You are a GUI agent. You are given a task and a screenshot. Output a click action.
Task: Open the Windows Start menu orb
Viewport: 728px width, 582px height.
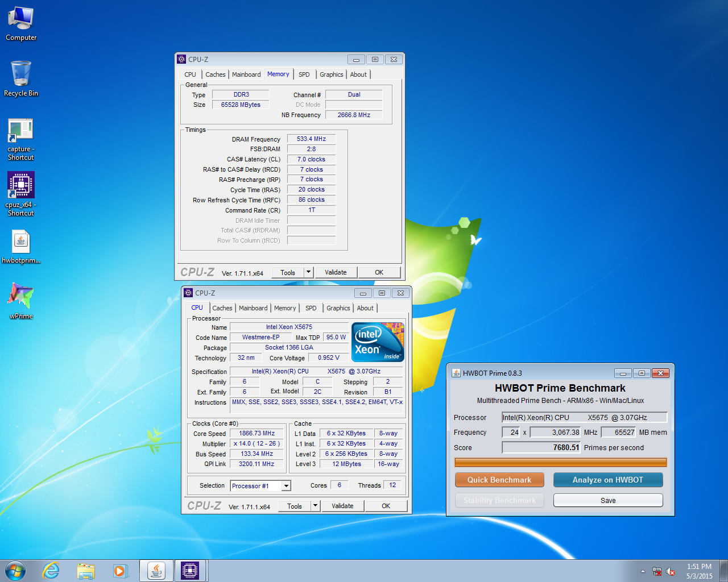(x=15, y=571)
